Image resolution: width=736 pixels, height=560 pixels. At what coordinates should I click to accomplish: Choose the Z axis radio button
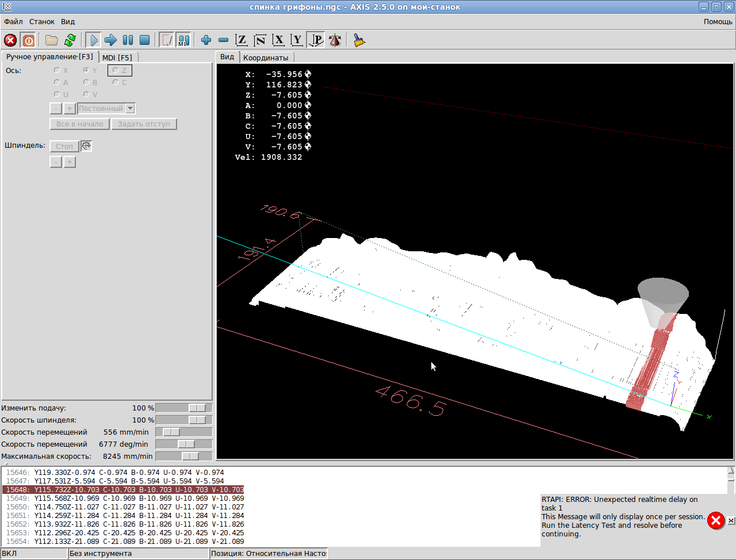pos(116,70)
